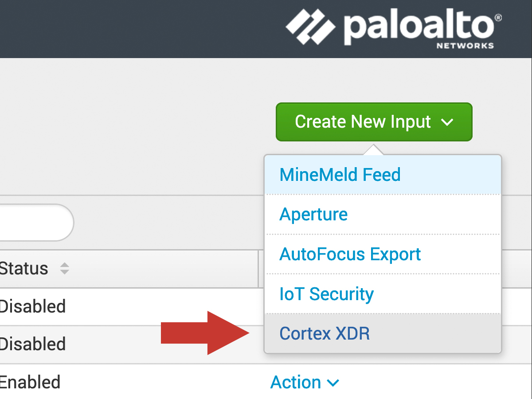
Task: Click the empty dark header bar area
Action: tap(133, 29)
